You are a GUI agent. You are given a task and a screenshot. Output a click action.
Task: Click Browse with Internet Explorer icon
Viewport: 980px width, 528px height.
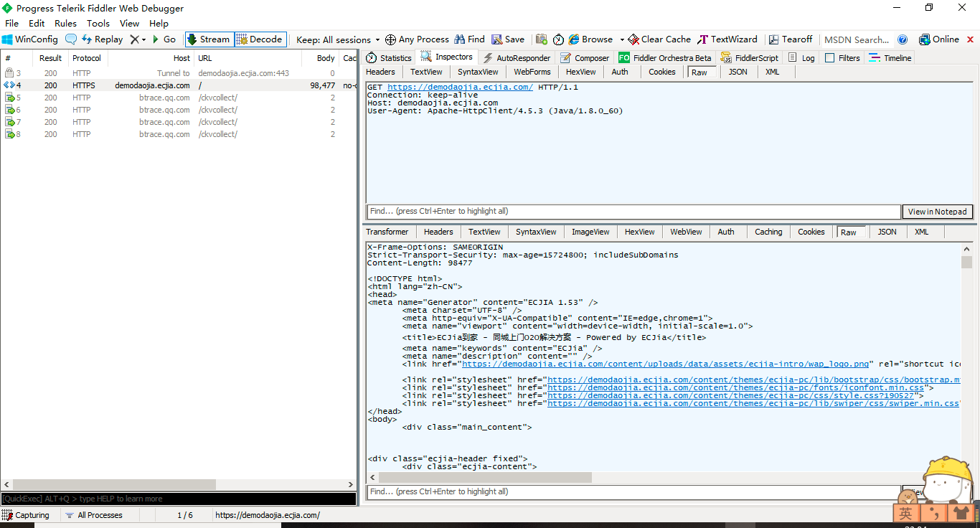[x=590, y=39]
